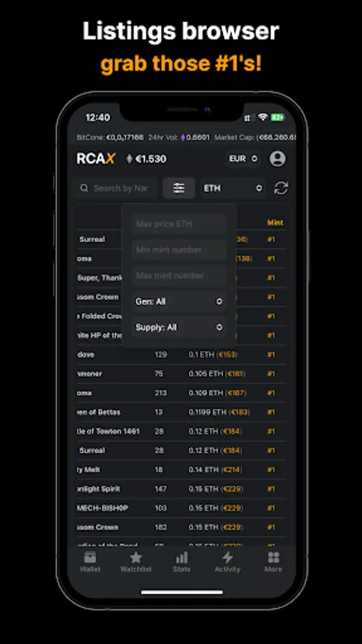Open the Supply: All dropdown
Viewport: 362px width, 644px height.
pyautogui.click(x=179, y=327)
